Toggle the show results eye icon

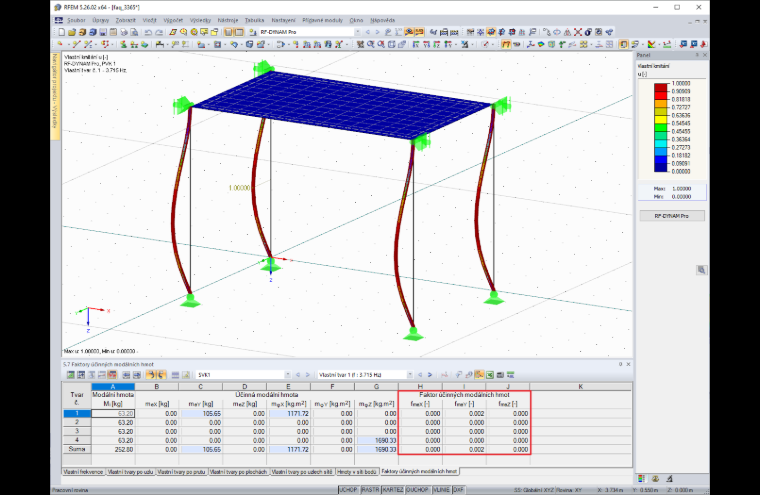[409, 32]
